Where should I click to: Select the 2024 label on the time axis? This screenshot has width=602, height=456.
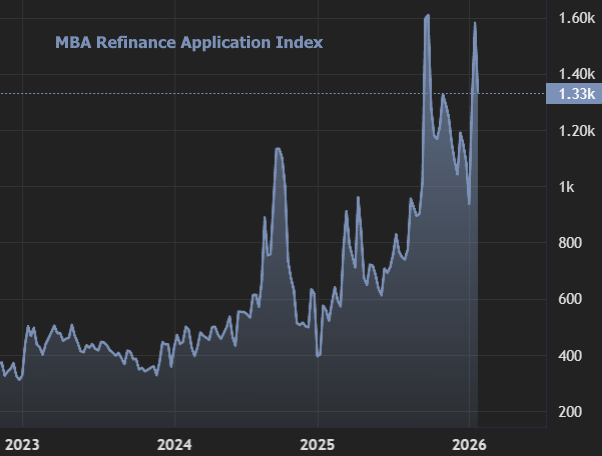click(174, 443)
